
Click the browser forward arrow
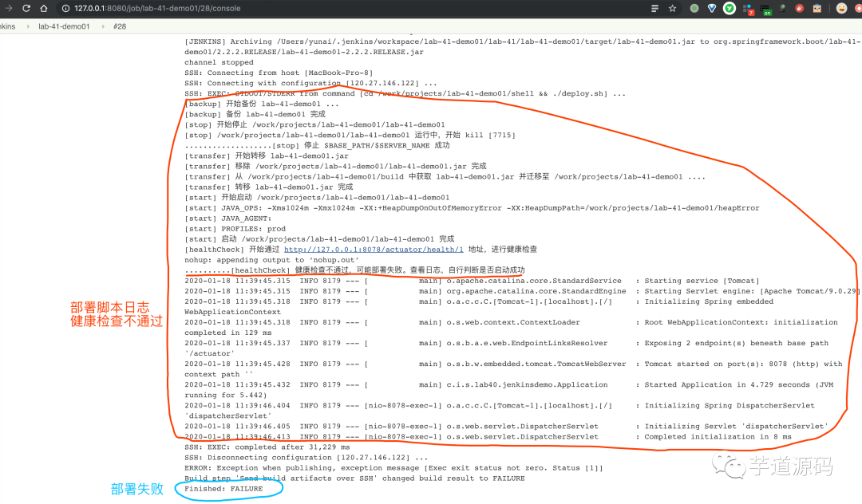point(8,8)
